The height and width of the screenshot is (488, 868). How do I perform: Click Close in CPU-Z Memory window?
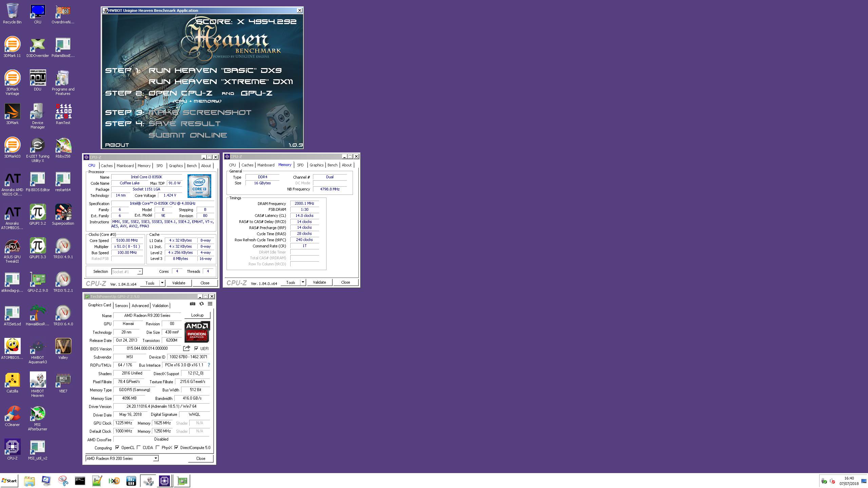346,282
